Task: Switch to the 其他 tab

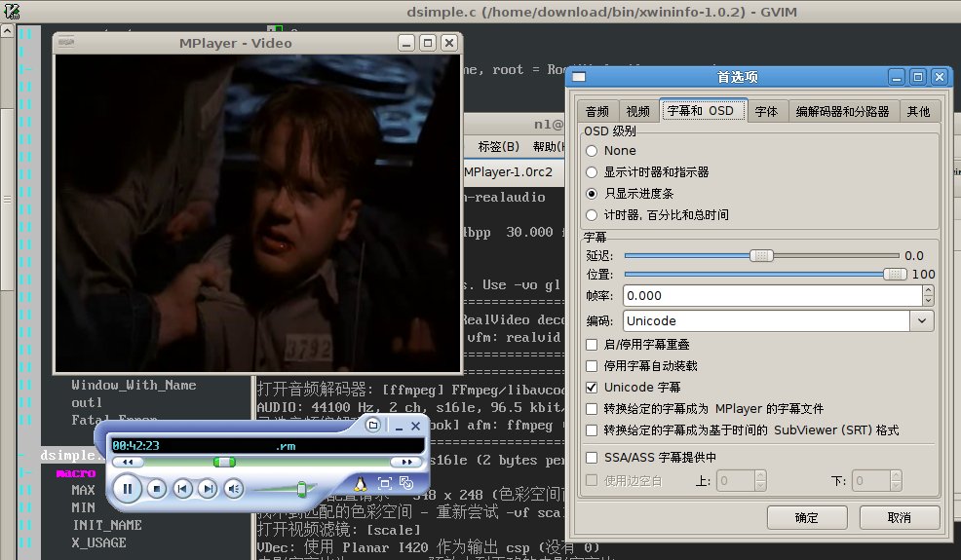Action: (x=919, y=111)
